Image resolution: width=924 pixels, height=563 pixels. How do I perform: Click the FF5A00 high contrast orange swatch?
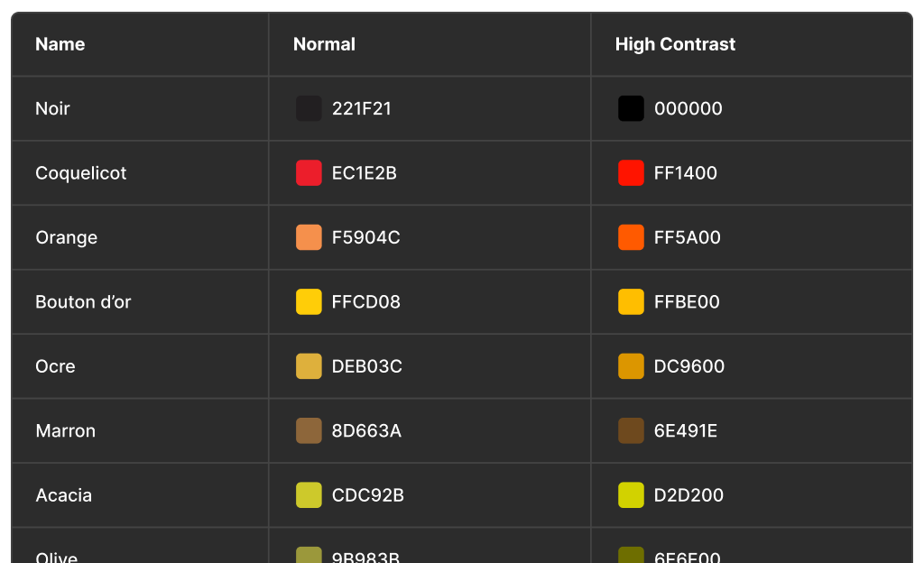point(631,237)
